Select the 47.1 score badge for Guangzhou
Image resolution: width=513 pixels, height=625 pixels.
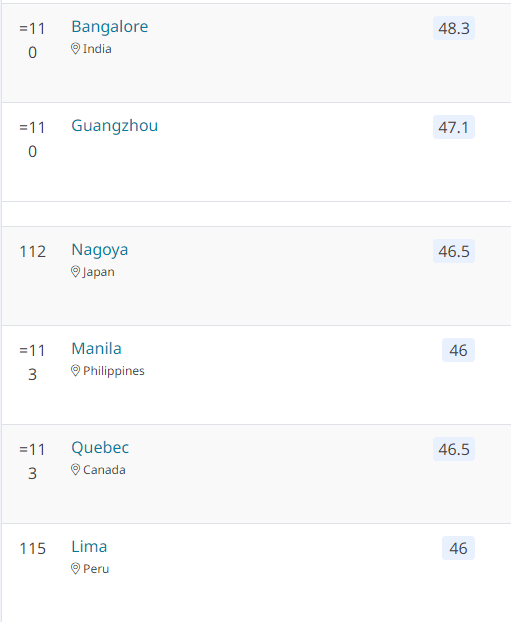(x=454, y=128)
